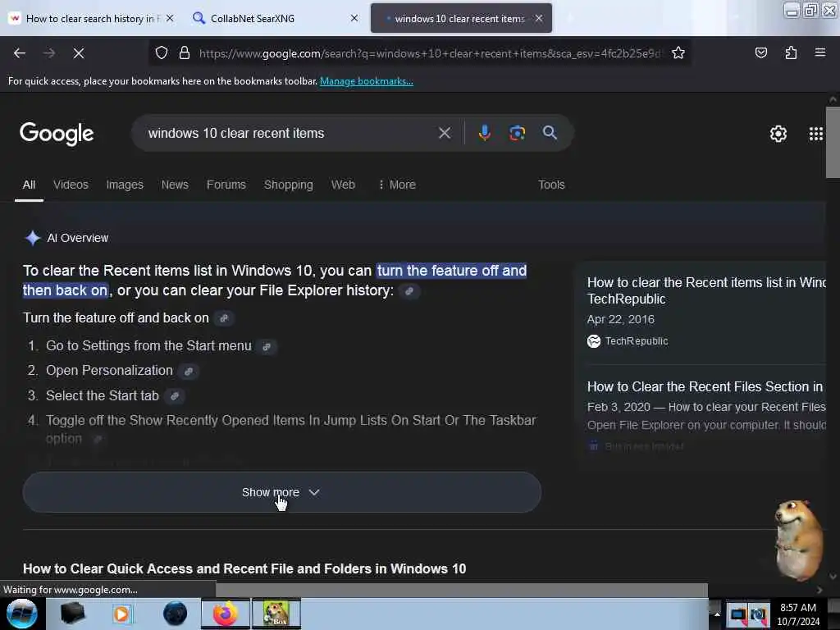Click the horizontal scrollbar at bottom

(461, 589)
